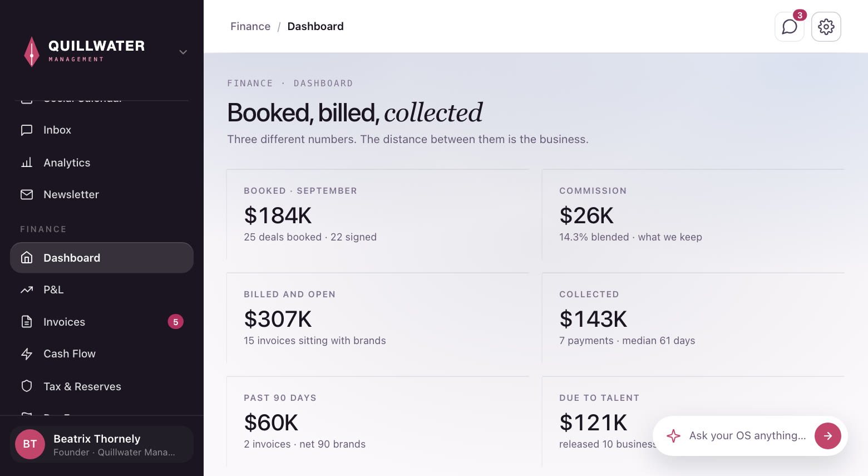Click the "25 deals booked · 22 signed" text
This screenshot has width=868, height=476.
[310, 237]
